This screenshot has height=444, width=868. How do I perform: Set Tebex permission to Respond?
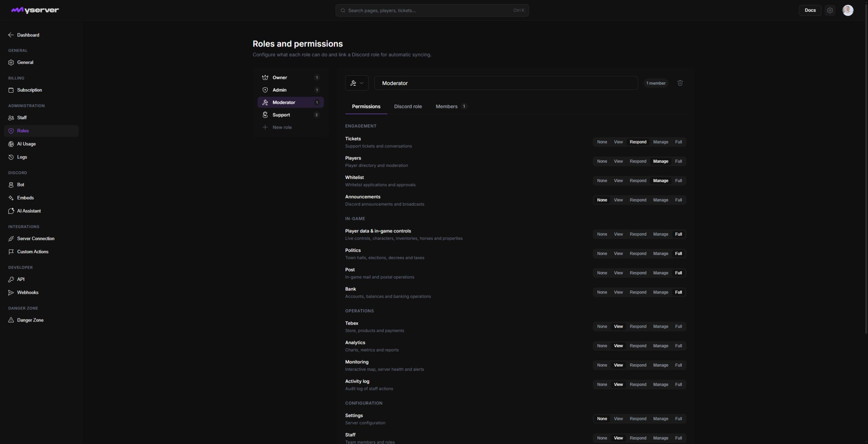coord(638,326)
